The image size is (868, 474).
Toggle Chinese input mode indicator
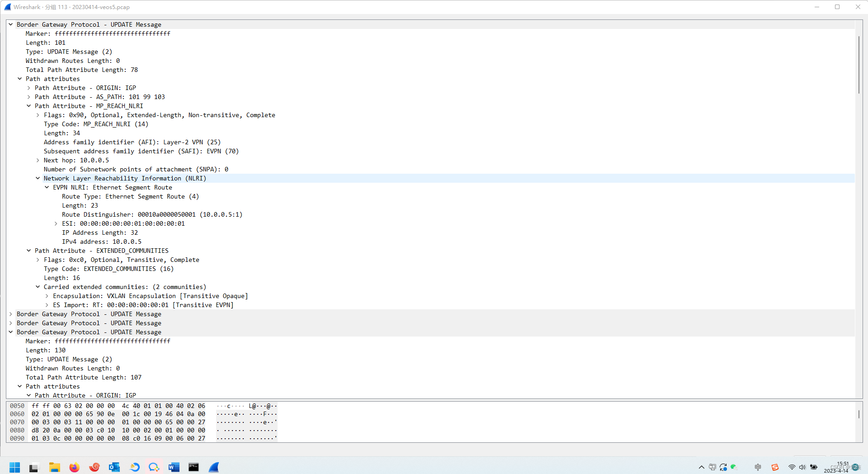pyautogui.click(x=758, y=467)
